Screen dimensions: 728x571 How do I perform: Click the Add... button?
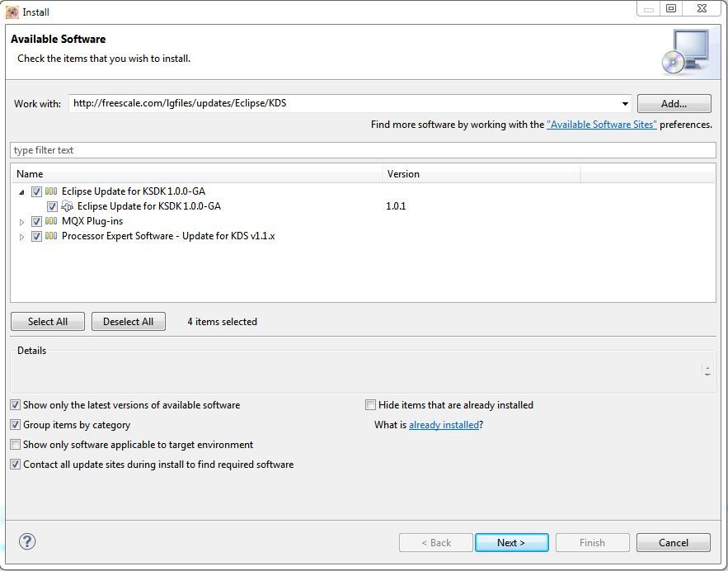pos(674,104)
